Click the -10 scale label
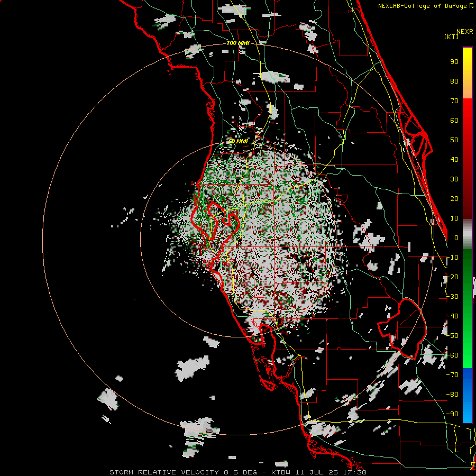Viewport: 476px width, 476px height. 452,258
